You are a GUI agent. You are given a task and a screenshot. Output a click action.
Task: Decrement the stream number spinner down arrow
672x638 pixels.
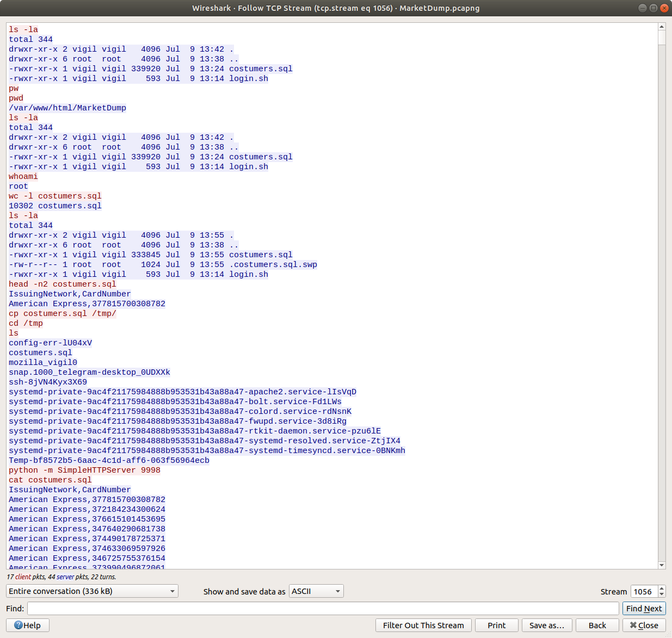(x=662, y=594)
